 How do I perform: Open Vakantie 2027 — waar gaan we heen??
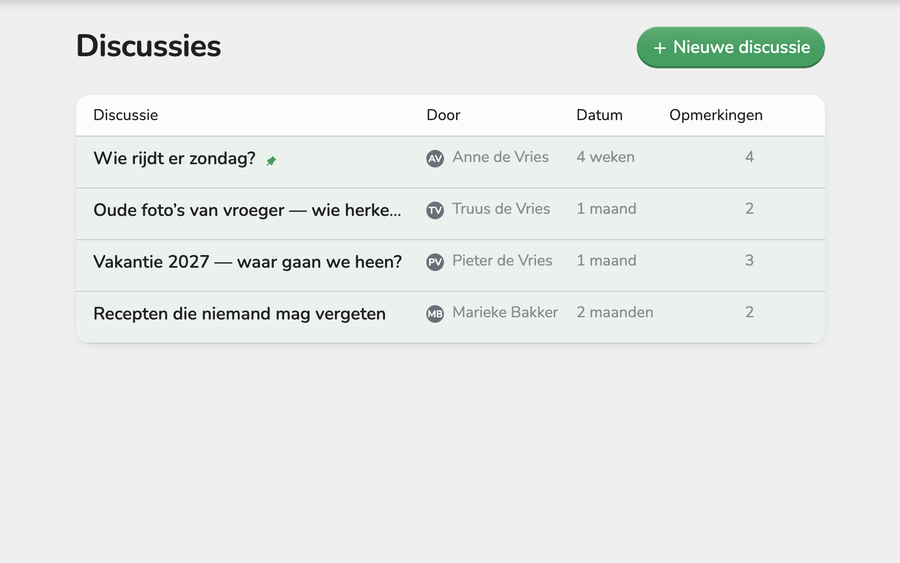point(247,262)
